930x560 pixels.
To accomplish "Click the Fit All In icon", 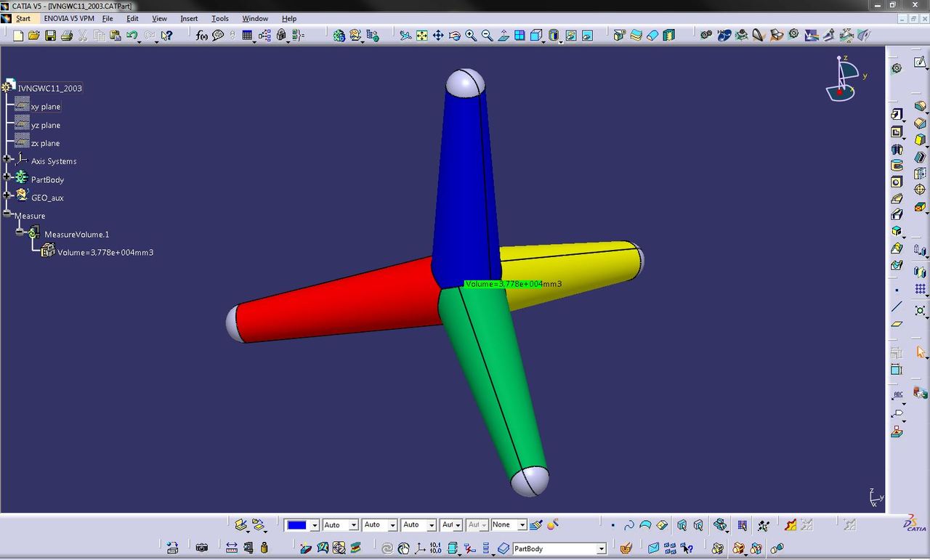I will click(422, 35).
